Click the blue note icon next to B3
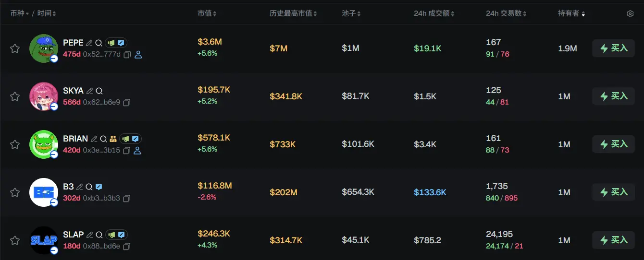644x260 pixels. (99, 187)
